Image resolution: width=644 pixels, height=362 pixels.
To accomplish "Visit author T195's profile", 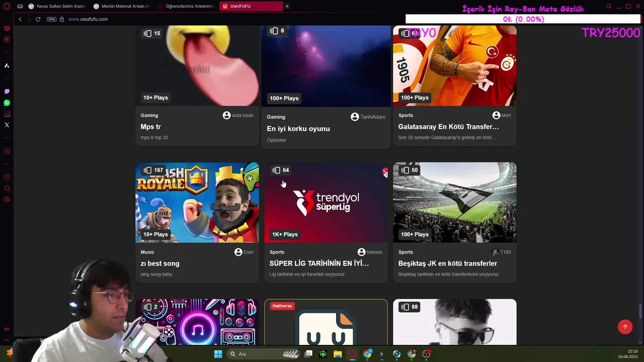I will coord(501,252).
